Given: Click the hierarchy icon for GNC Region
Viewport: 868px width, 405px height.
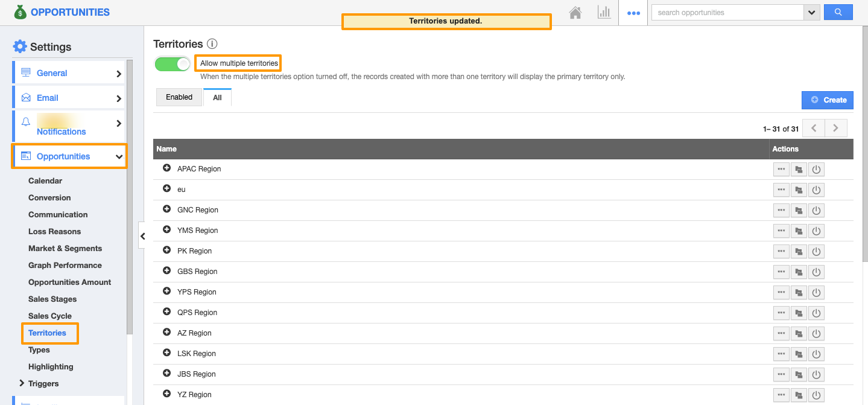Looking at the screenshot, I should click(799, 211).
